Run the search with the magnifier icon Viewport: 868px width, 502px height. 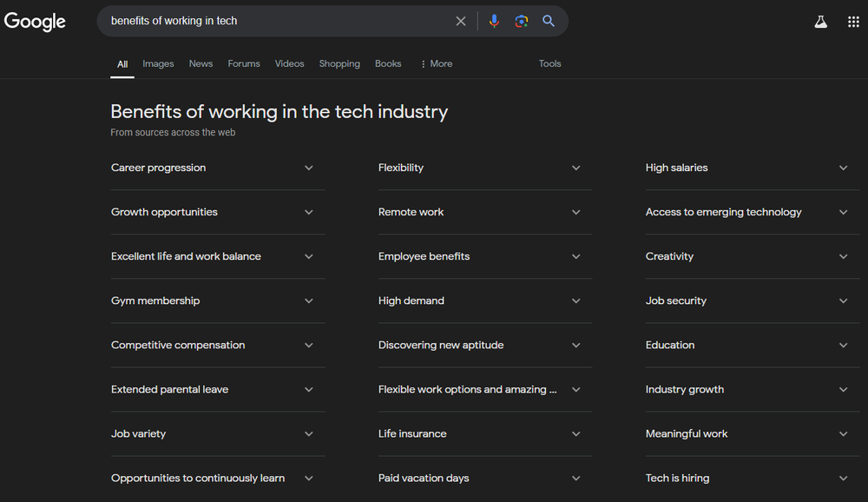pos(549,20)
